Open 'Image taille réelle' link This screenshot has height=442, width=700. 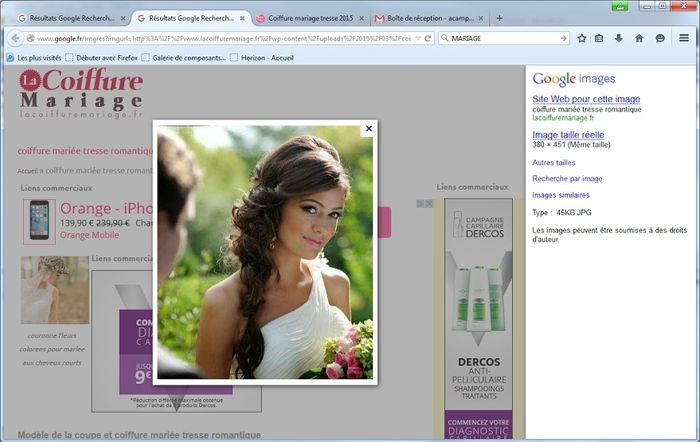tap(568, 134)
